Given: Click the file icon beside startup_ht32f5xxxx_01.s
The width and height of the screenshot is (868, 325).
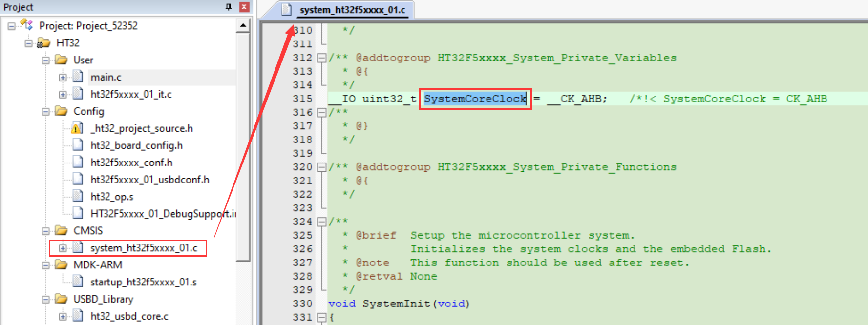Looking at the screenshot, I should click(78, 282).
